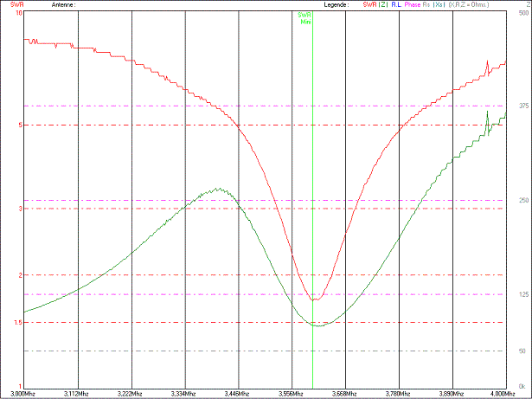Viewport: 532px width, 399px height.
Task: Click the 3,780Mhz frequency axis label
Action: 399,393
